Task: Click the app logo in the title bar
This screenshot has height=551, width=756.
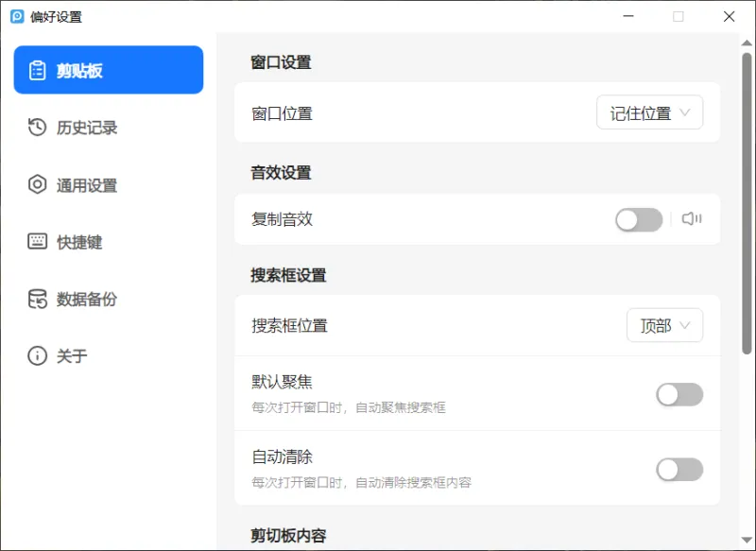Action: click(17, 16)
